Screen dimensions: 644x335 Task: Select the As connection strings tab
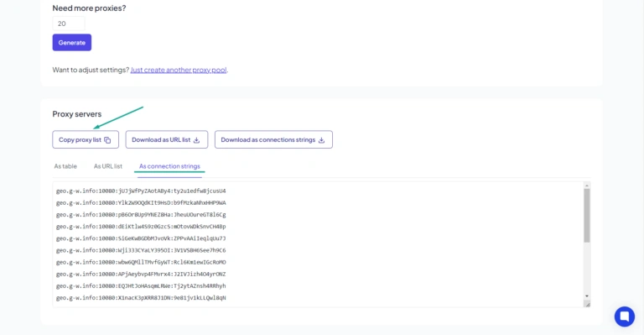169,166
